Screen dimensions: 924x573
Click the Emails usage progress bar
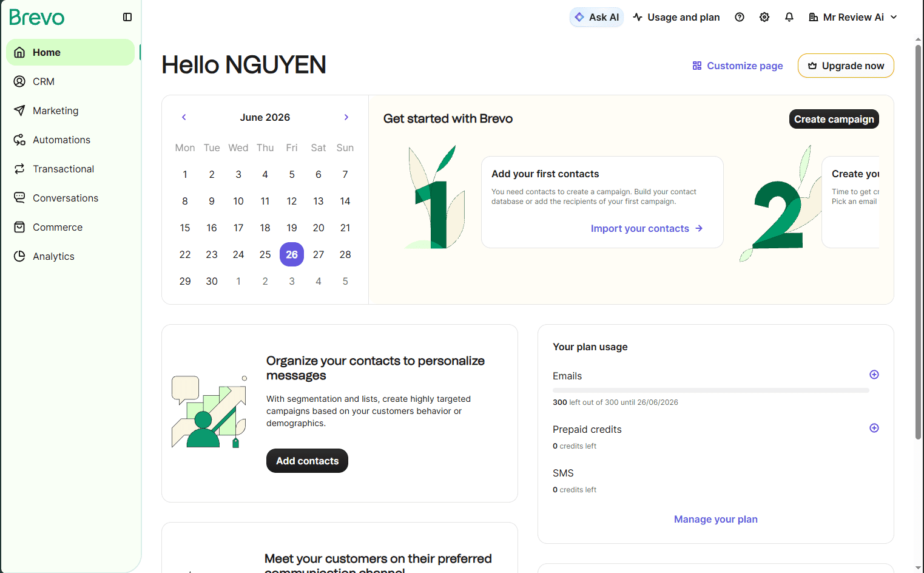[711, 390]
